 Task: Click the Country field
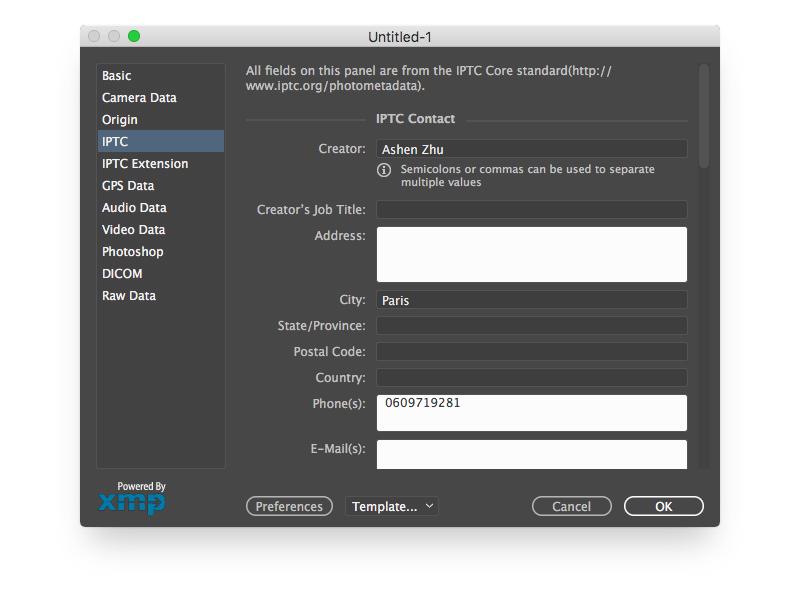pos(532,378)
